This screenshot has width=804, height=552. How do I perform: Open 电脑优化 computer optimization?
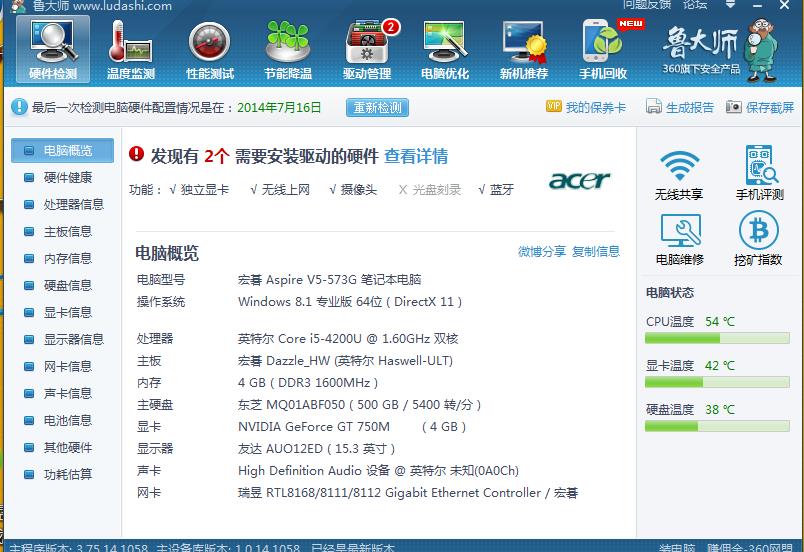[445, 49]
